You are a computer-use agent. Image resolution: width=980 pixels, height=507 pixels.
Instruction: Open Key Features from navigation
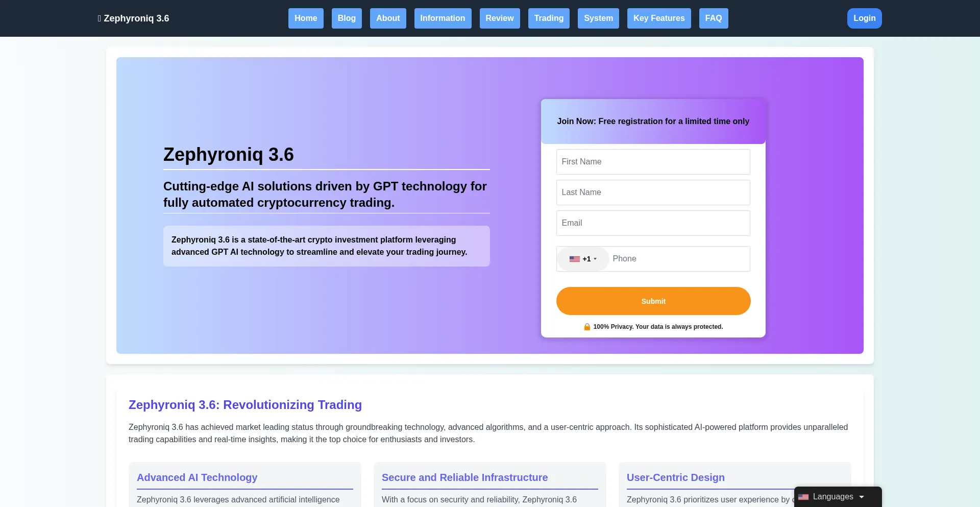[659, 18]
